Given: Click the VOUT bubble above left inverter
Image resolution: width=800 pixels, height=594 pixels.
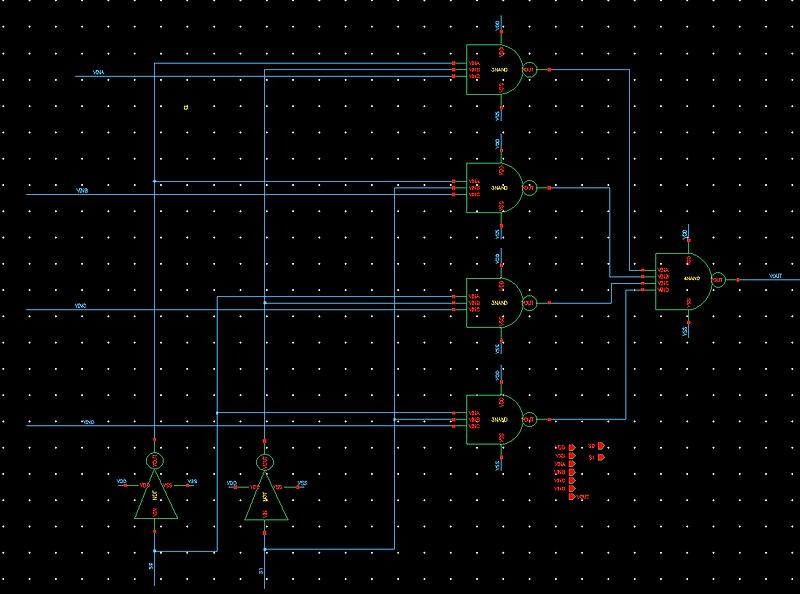Looking at the screenshot, I should (155, 462).
